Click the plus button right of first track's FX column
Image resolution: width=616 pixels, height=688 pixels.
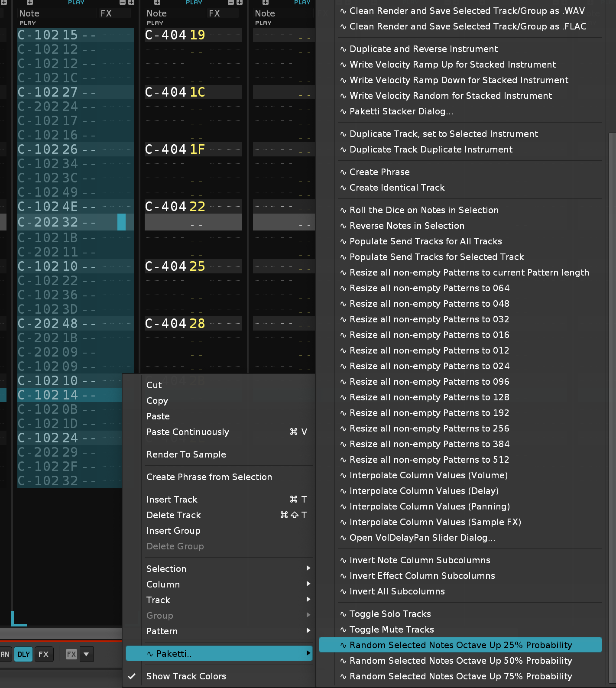click(x=131, y=3)
